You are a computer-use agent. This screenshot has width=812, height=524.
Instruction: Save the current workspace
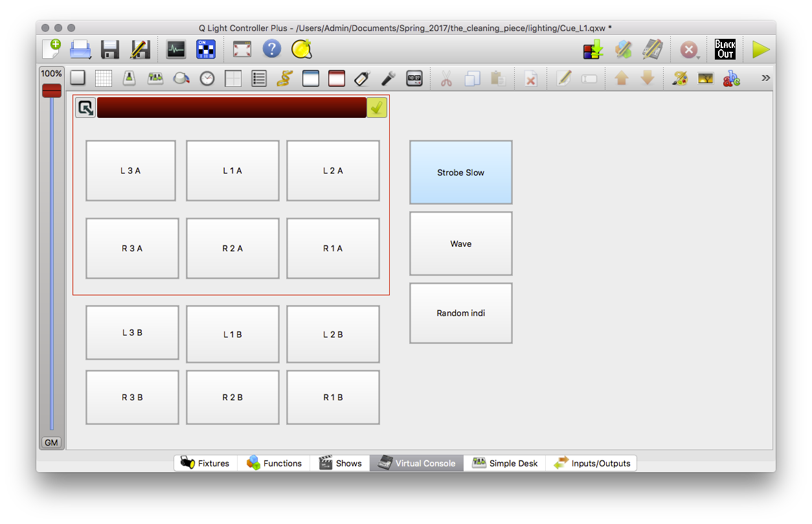(x=110, y=49)
